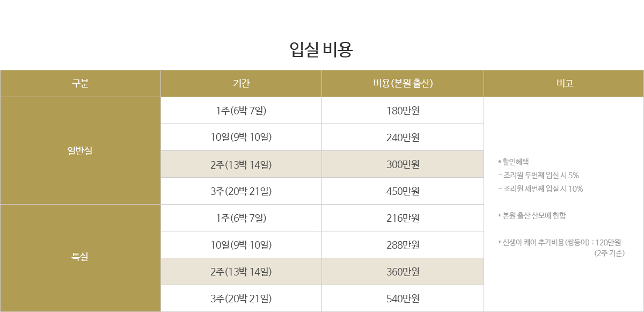Viewport: 644px width, 312px height.
Task: Click the 216만원 price cell
Action: pyautogui.click(x=402, y=218)
